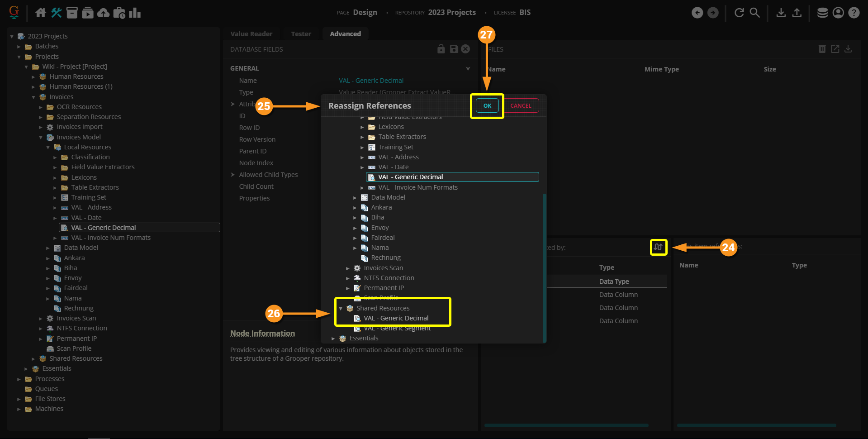Click the cloud upload icon in top toolbar
The height and width of the screenshot is (439, 868).
(x=103, y=13)
